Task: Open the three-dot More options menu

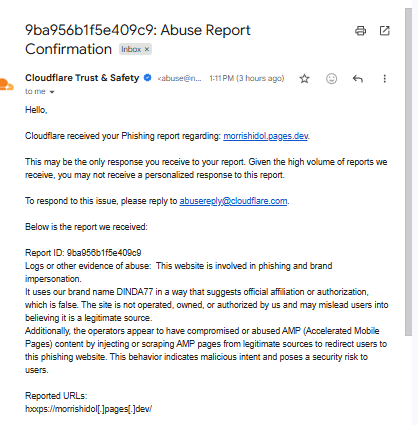Action: click(x=385, y=79)
